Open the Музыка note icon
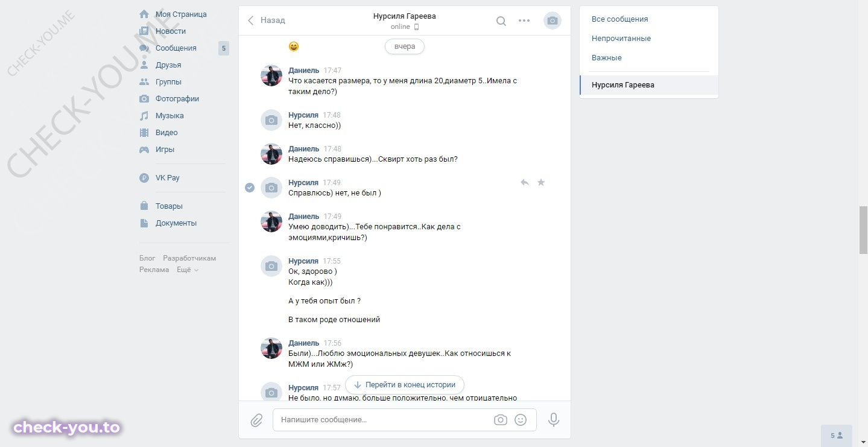Viewport: 868px width, 447px height. (x=144, y=115)
